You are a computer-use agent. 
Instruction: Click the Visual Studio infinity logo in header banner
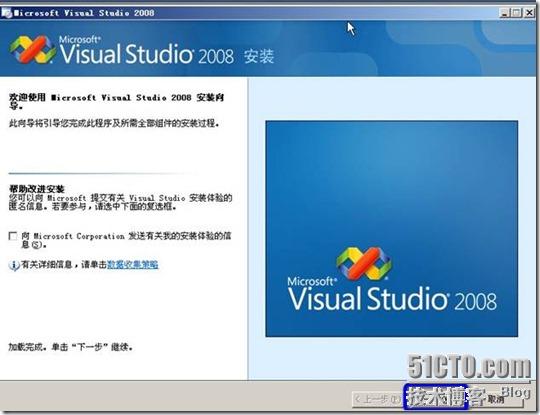pyautogui.click(x=33, y=49)
